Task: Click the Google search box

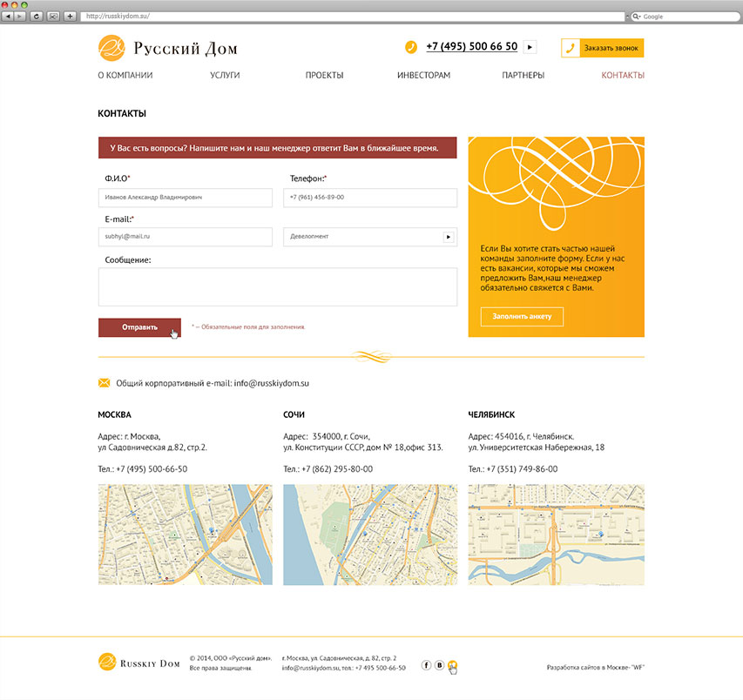Action: [x=685, y=17]
